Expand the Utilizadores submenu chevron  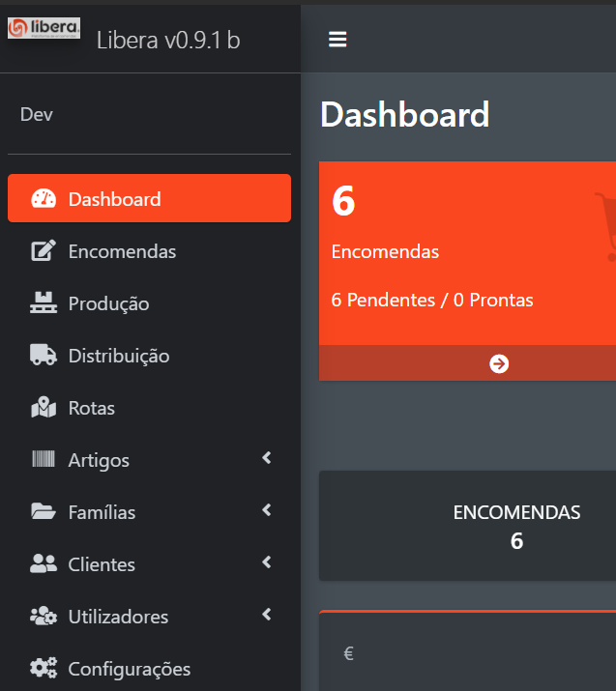267,616
